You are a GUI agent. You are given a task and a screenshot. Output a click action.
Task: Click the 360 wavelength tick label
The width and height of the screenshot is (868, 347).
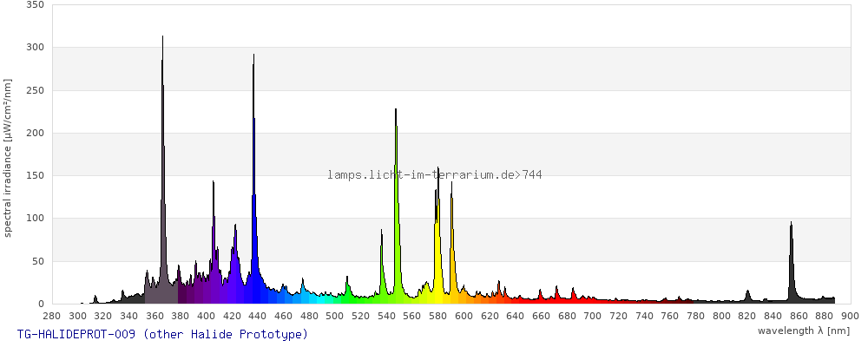point(155,316)
